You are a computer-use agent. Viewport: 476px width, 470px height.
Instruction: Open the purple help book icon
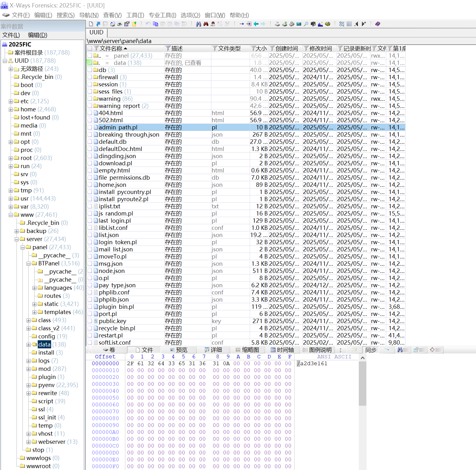point(377,24)
